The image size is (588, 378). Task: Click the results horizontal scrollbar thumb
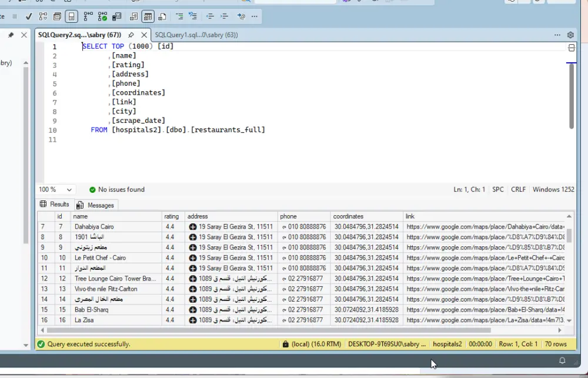tap(269, 330)
